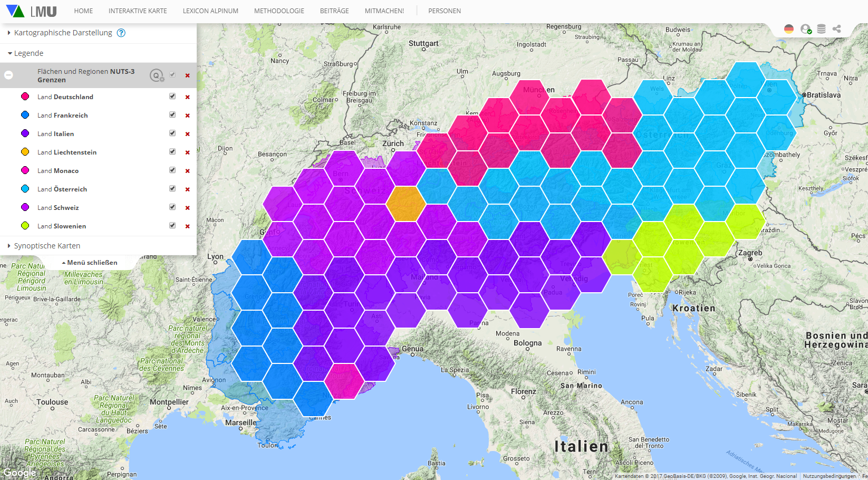868x480 pixels.
Task: Uncheck the Land Deutschland checkbox
Action: (x=172, y=97)
